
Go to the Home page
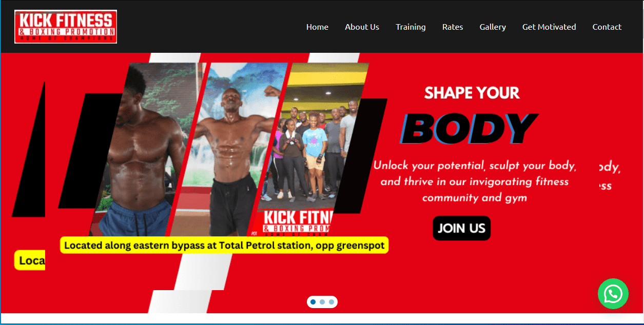[x=317, y=27]
